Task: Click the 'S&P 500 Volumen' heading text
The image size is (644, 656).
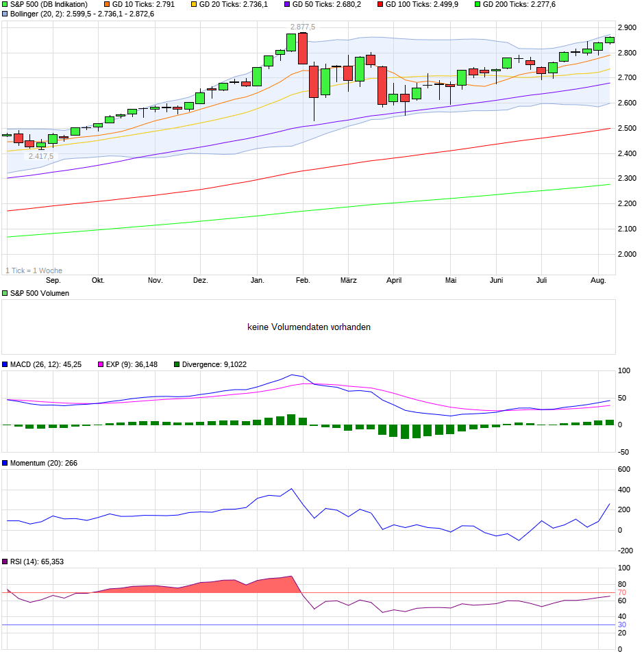Action: 40,293
